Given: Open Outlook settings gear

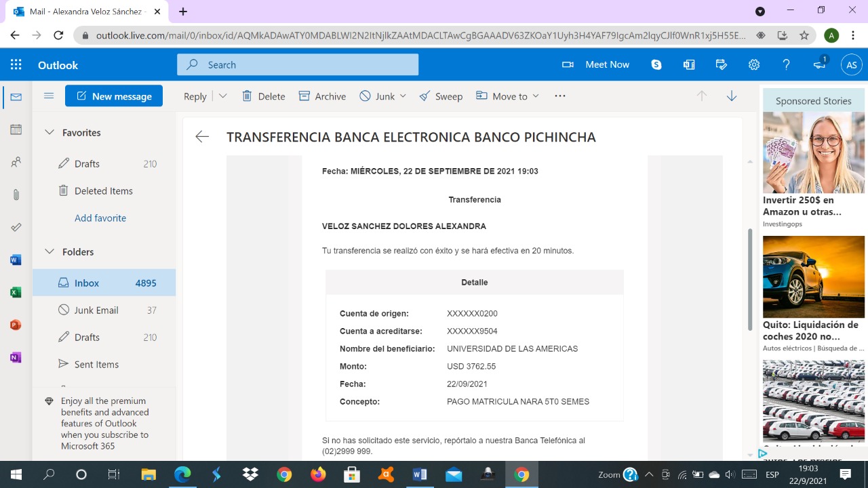Looking at the screenshot, I should click(753, 65).
